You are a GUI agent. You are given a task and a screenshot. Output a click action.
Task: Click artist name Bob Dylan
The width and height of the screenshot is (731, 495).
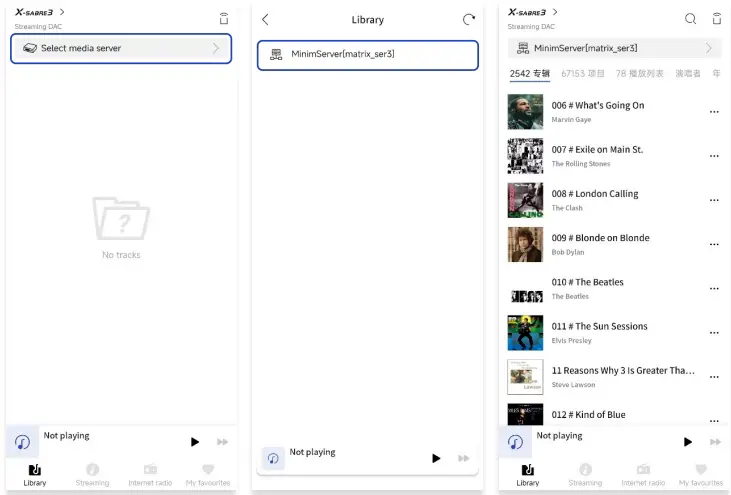click(x=568, y=252)
